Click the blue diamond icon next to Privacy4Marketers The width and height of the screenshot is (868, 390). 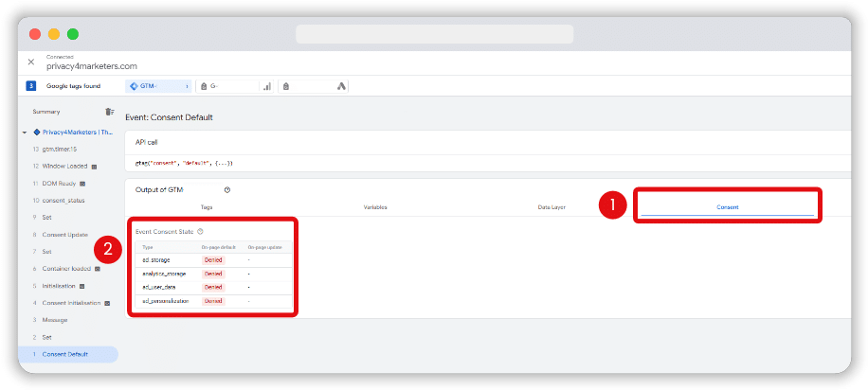coord(37,133)
